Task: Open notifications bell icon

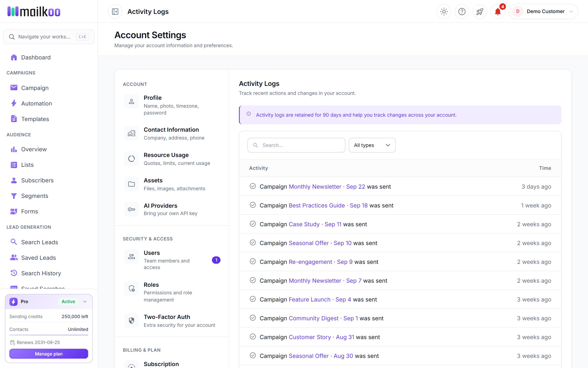Action: (x=498, y=11)
